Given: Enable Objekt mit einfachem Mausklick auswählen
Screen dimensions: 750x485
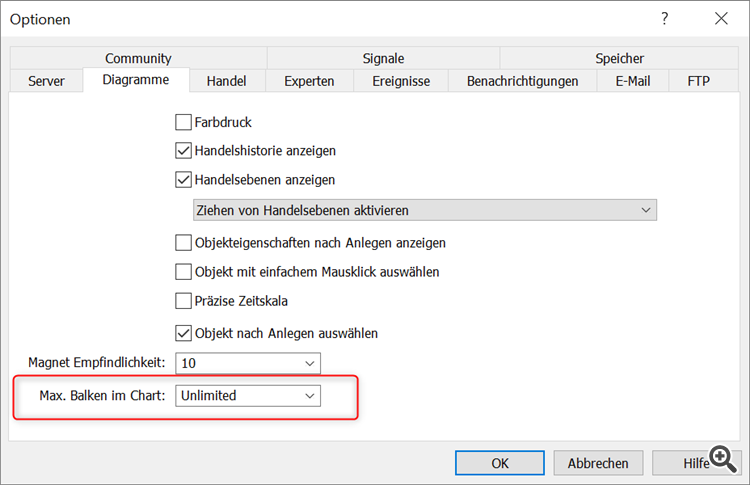Looking at the screenshot, I should pos(183,272).
